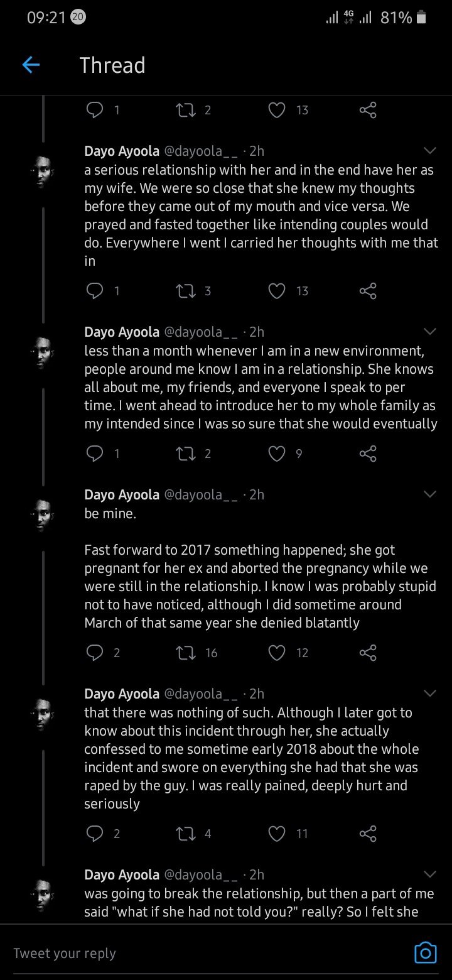The width and height of the screenshot is (452, 980).
Task: Tap the @dayoola__ handle on 'be mine.' tweet
Action: (x=201, y=494)
